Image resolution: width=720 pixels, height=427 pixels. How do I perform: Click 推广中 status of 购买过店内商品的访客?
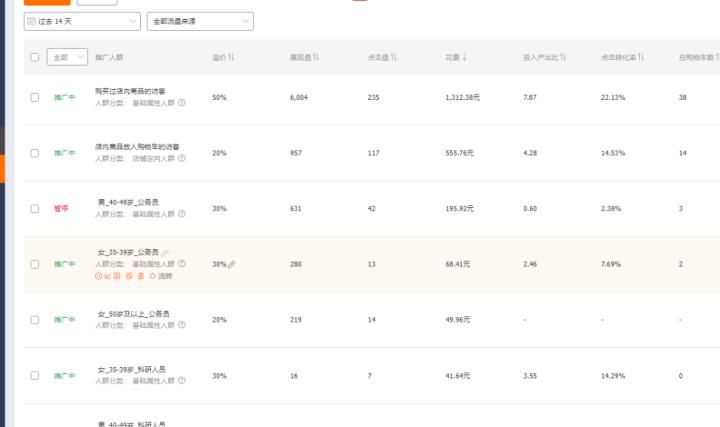(65, 97)
